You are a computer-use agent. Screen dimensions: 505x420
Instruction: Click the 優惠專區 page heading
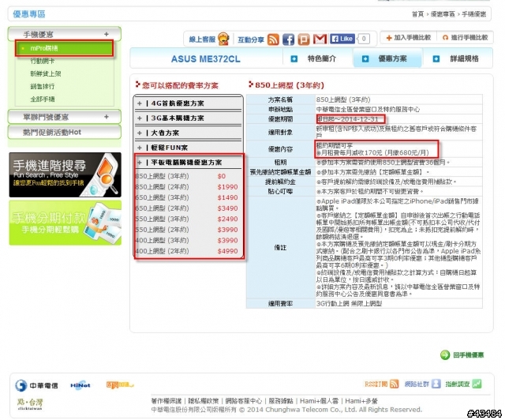tap(29, 14)
